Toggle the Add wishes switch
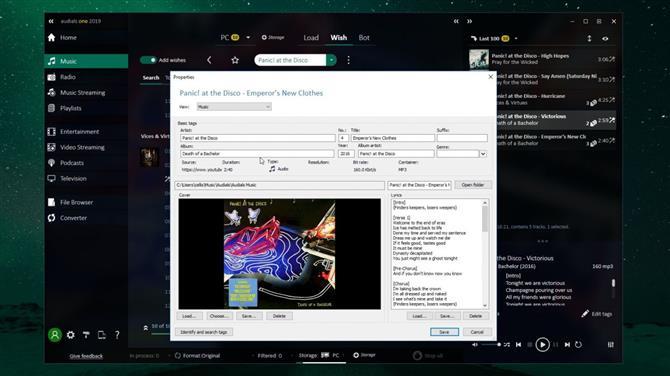This screenshot has height=376, width=670. click(148, 60)
